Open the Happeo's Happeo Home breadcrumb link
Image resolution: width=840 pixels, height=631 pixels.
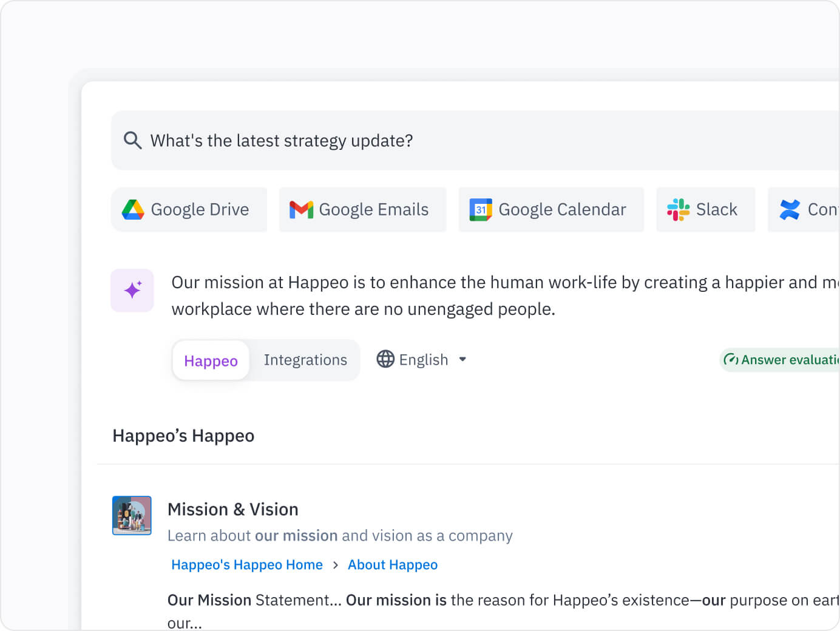247,565
